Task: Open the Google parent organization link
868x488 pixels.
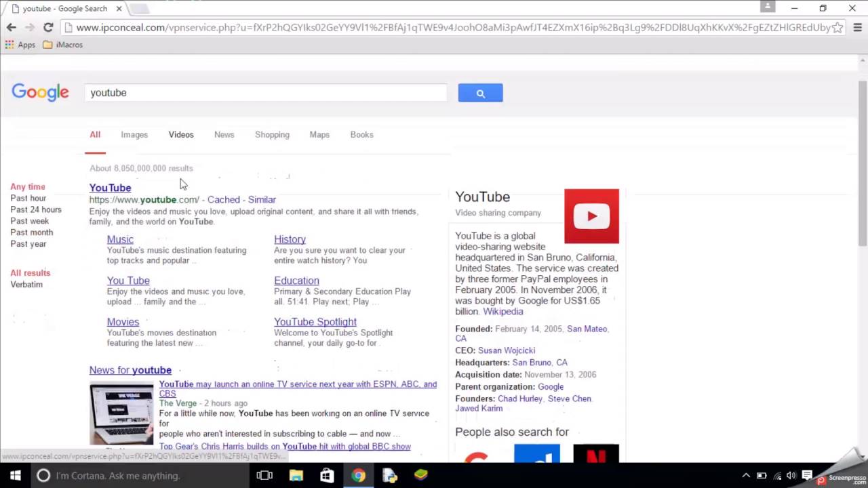Action: [551, 387]
